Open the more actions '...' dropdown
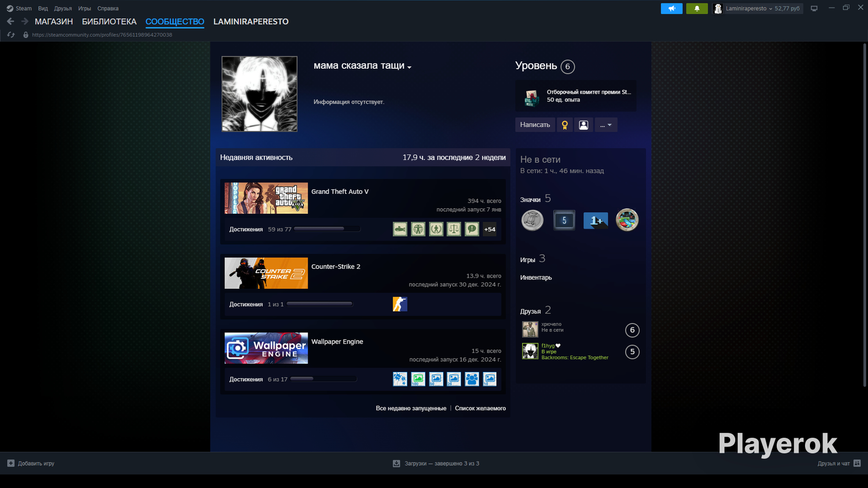The height and width of the screenshot is (488, 868). point(606,125)
